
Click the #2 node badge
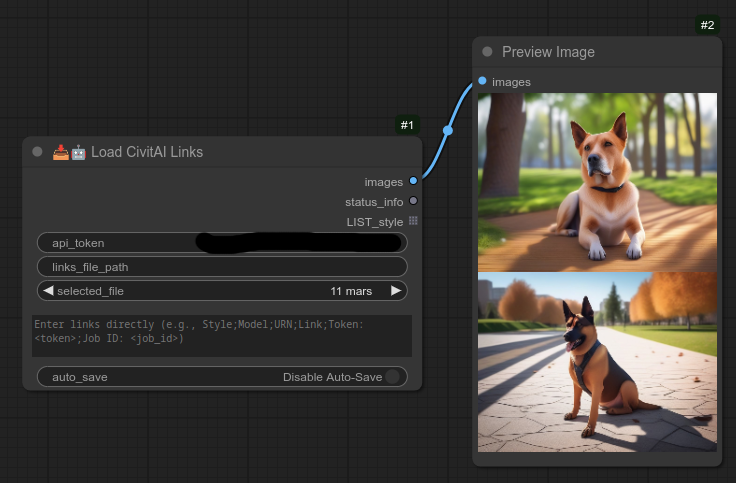[707, 25]
